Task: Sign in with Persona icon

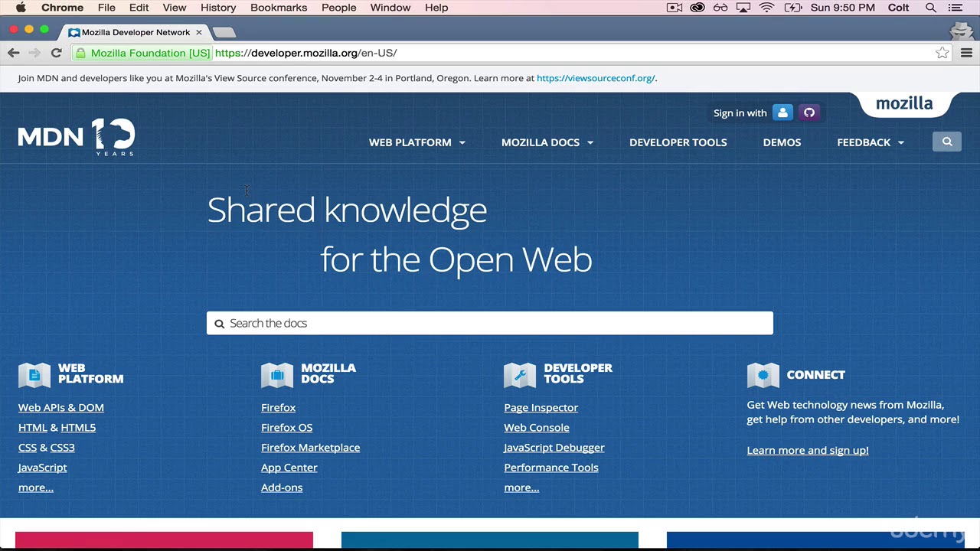Action: click(x=782, y=112)
